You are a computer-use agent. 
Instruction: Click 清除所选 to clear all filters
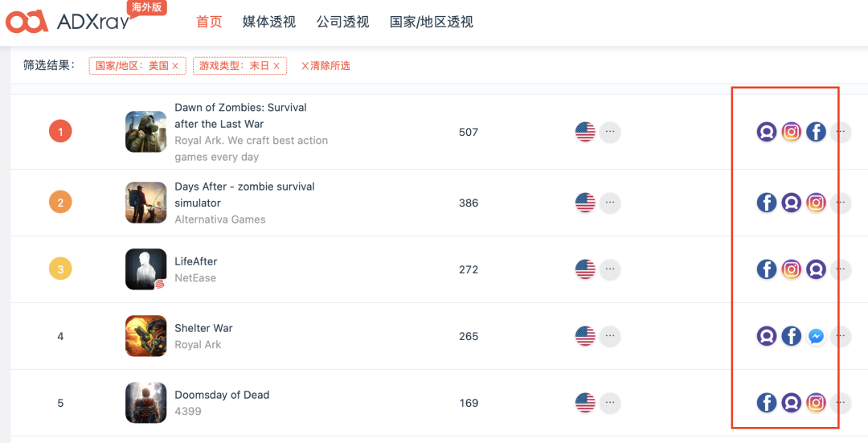(325, 66)
